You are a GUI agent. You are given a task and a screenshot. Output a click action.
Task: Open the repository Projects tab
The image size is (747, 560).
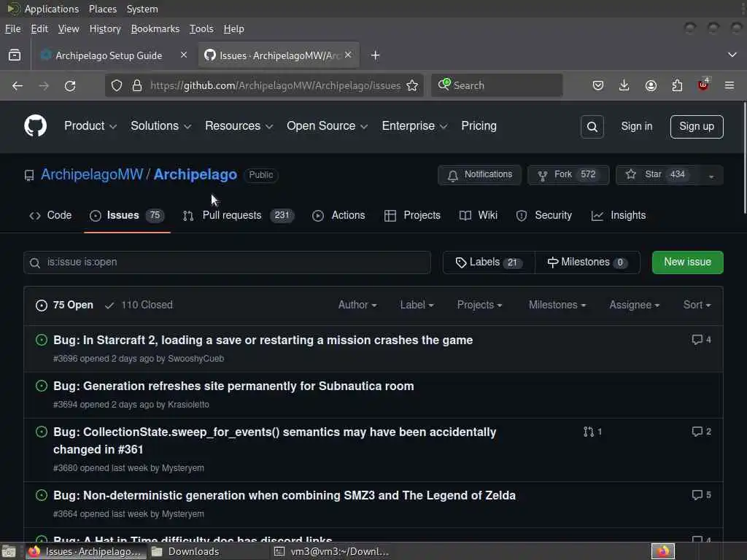click(x=413, y=215)
